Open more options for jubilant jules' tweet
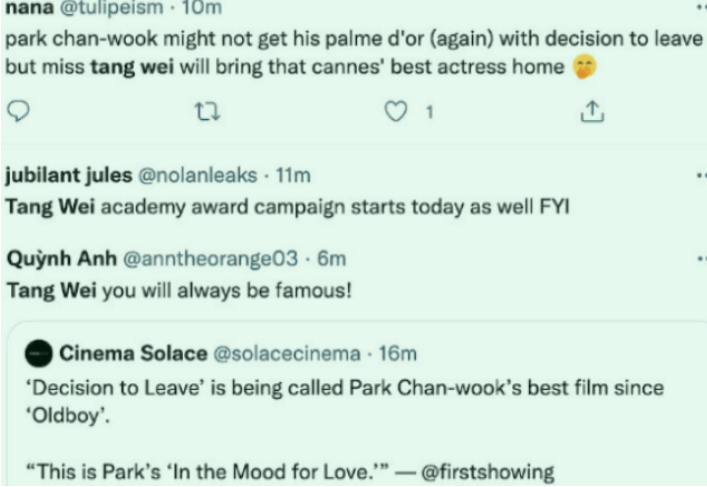Image resolution: width=707 pixels, height=487 pixels. tap(702, 175)
